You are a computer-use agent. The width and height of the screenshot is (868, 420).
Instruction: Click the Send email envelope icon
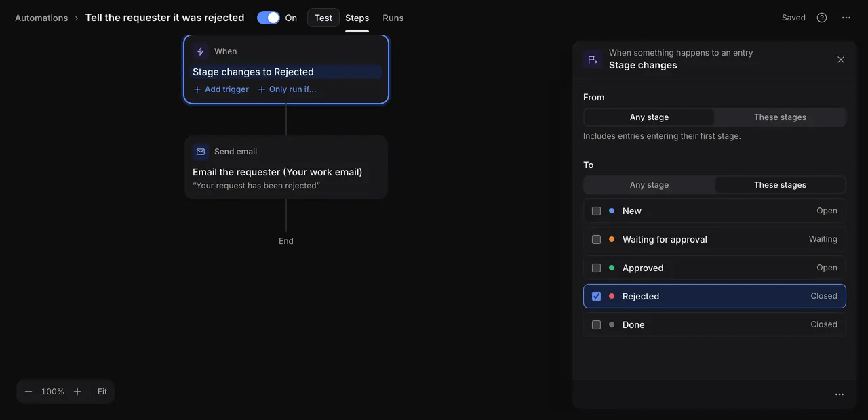[x=200, y=152]
